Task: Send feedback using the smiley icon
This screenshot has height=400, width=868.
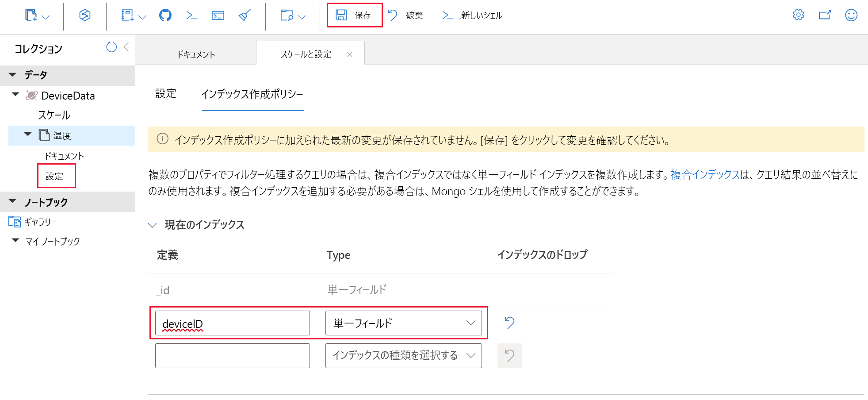Action: tap(850, 15)
